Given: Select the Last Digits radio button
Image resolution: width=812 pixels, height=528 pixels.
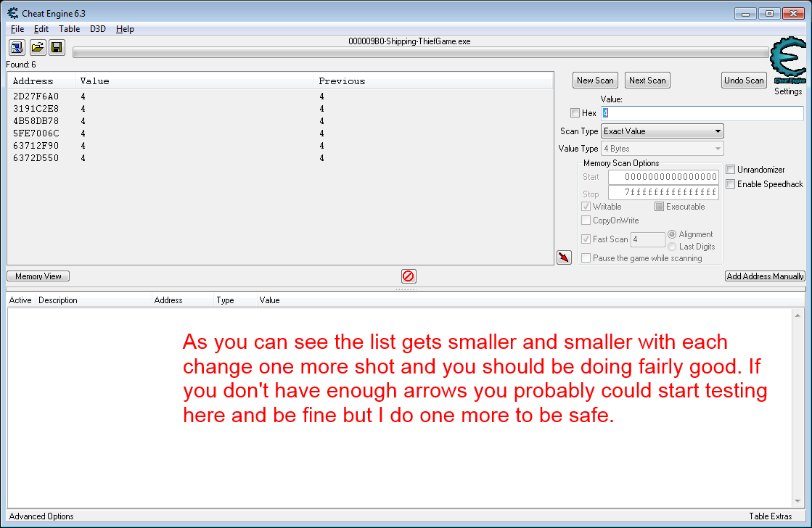Looking at the screenshot, I should tap(672, 247).
